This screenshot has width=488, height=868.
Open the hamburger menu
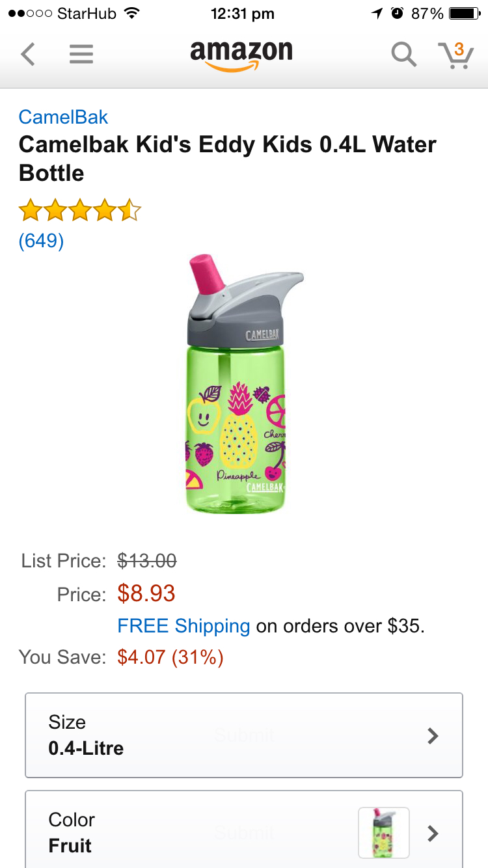pyautogui.click(x=81, y=54)
